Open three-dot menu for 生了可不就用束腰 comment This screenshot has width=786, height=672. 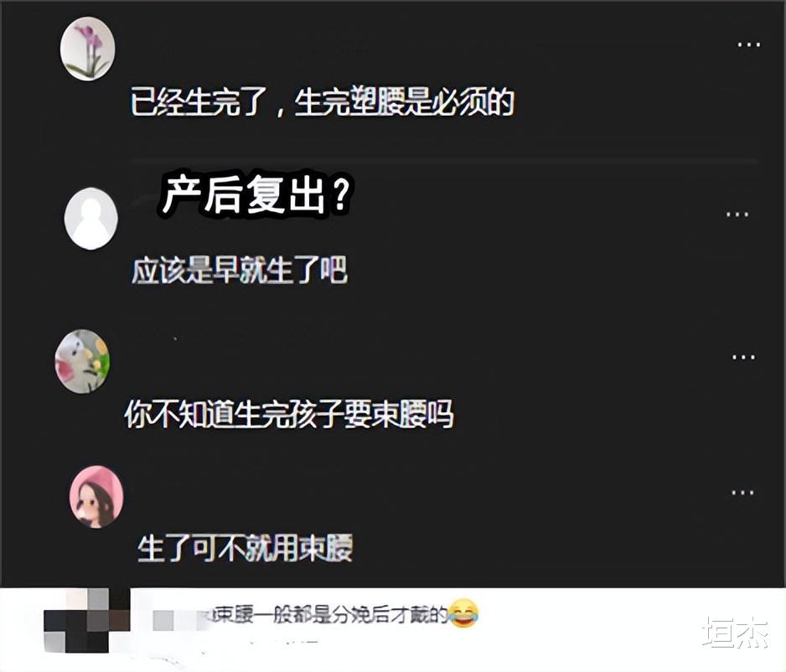coord(742,492)
